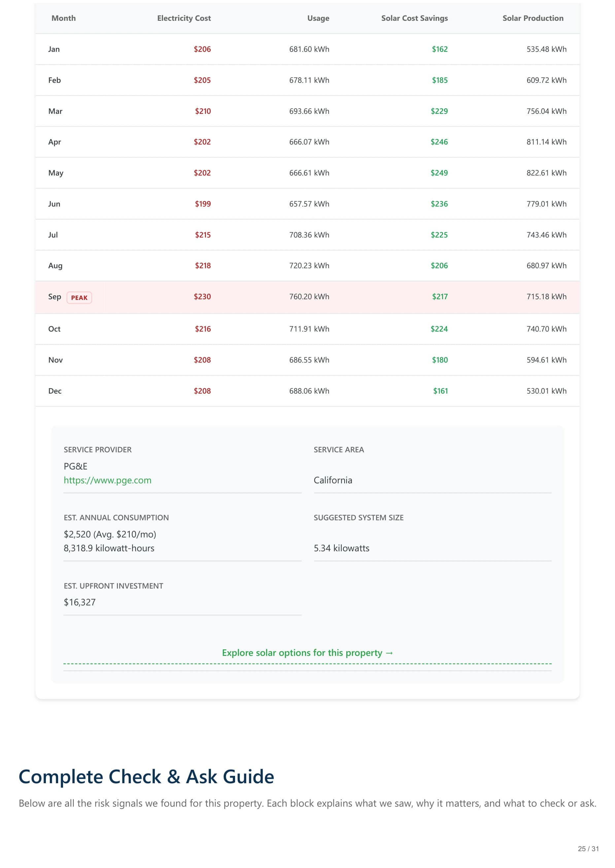Click the $249 solar savings value
The image size is (615, 868).
(x=439, y=173)
